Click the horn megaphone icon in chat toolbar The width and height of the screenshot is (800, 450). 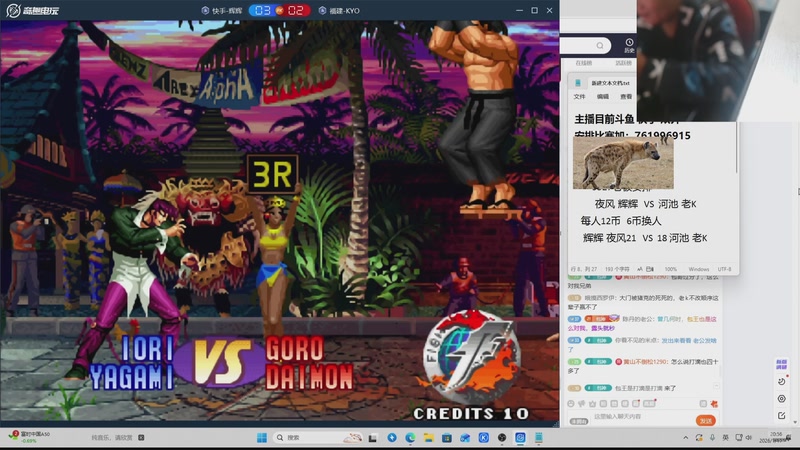(582, 404)
